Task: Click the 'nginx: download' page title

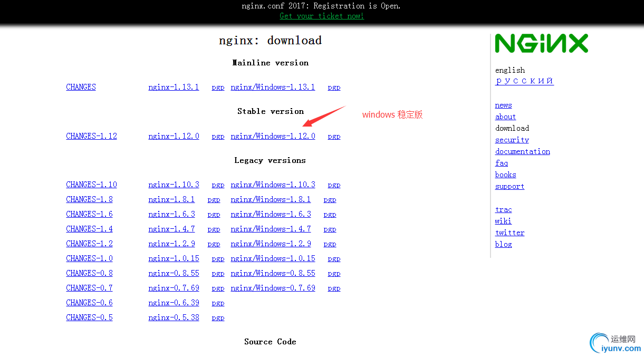Action: point(270,41)
